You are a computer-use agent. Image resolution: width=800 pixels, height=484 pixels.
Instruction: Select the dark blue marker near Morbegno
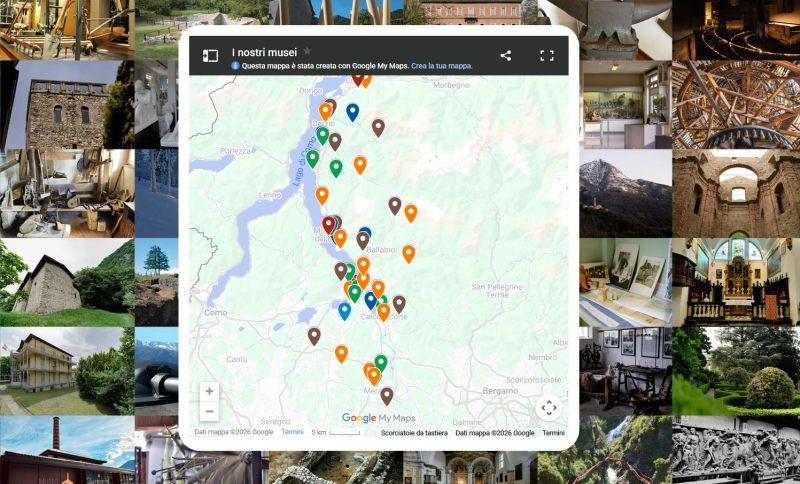353,112
